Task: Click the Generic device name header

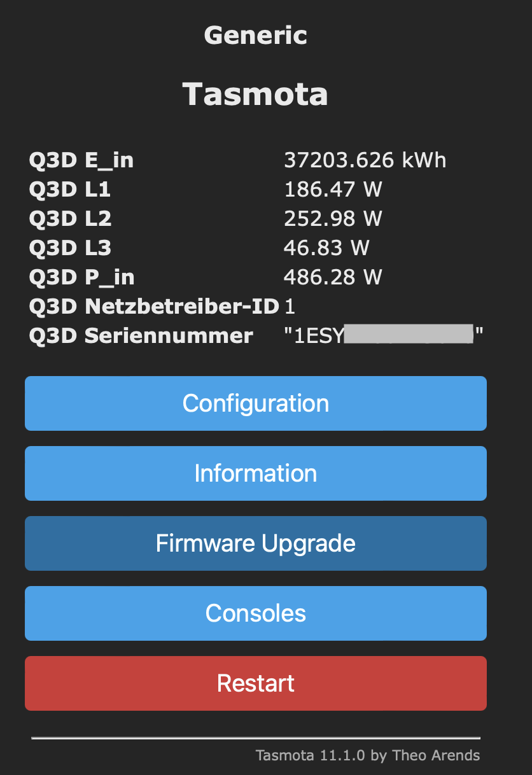Action: coord(255,35)
